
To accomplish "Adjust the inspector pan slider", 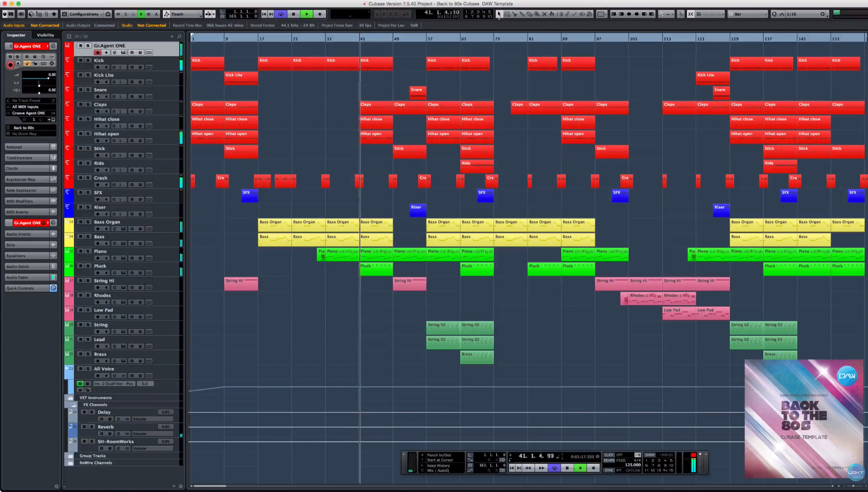I will coord(39,85).
